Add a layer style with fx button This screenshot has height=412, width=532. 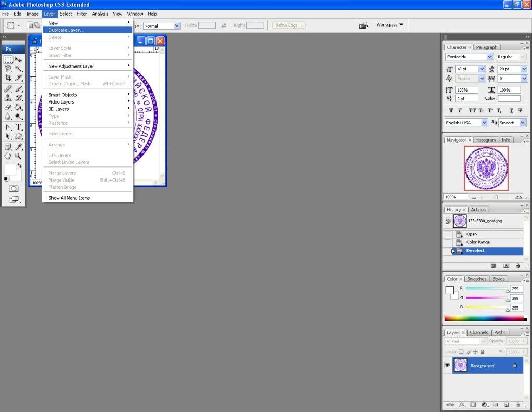pyautogui.click(x=461, y=405)
